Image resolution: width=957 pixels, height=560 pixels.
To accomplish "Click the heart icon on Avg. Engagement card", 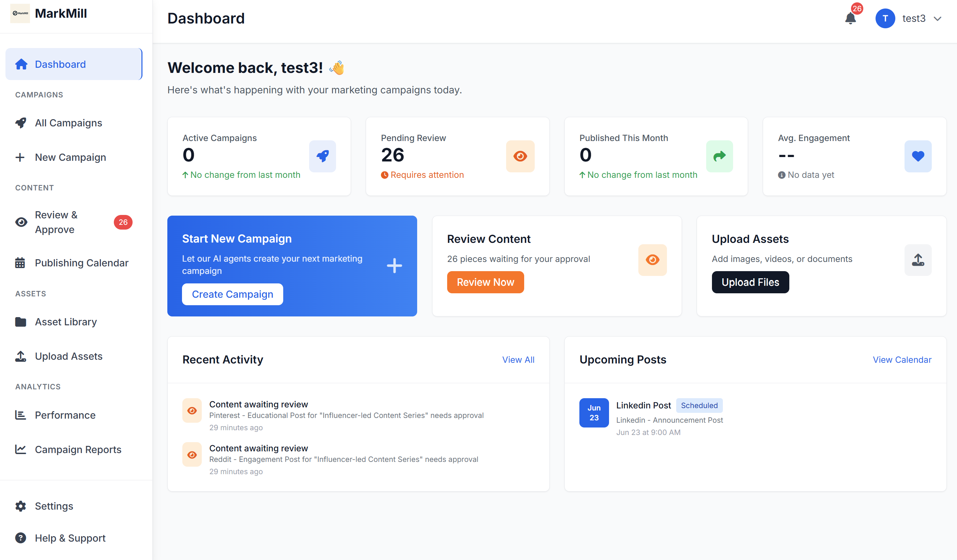I will pos(918,156).
